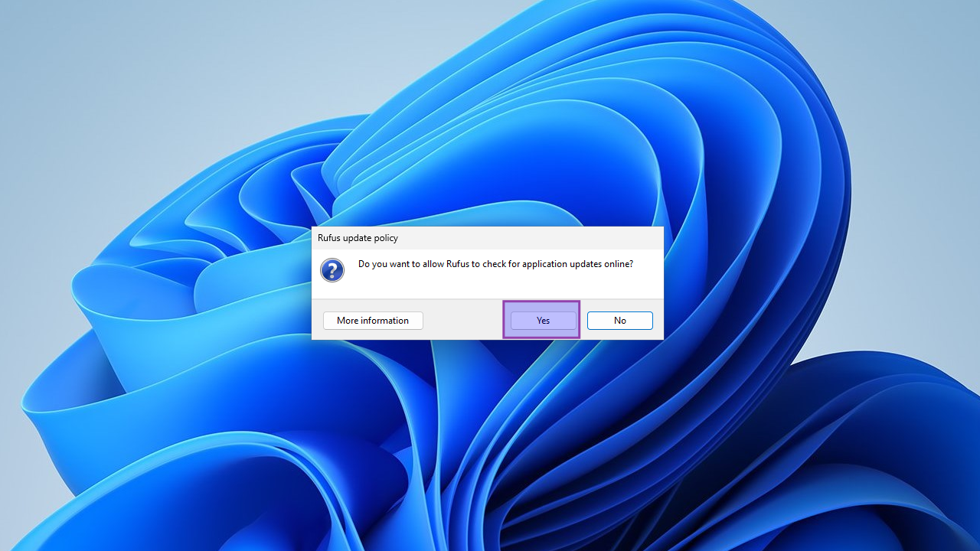This screenshot has height=551, width=980.
Task: Allow Rufus updates with Yes button
Action: pos(543,321)
